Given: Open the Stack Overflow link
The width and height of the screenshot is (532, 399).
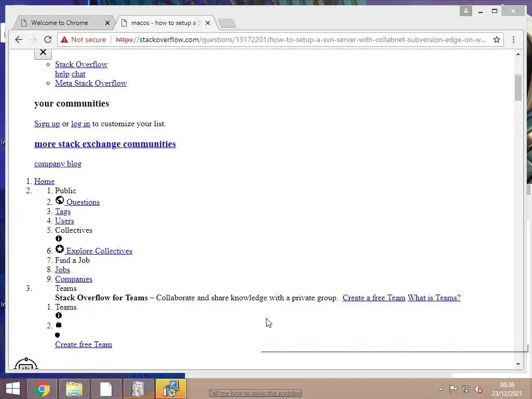Looking at the screenshot, I should tap(81, 64).
